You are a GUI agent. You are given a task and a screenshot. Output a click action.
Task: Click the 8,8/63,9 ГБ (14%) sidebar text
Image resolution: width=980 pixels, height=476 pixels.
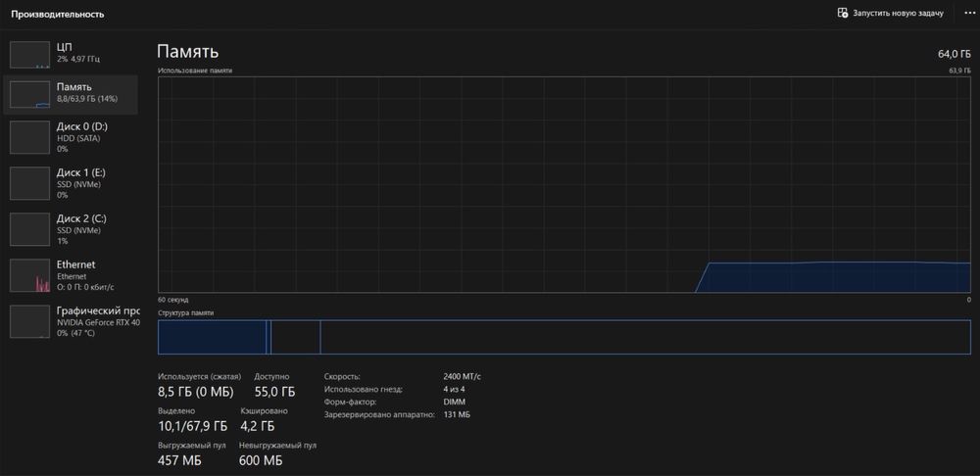tap(87, 99)
